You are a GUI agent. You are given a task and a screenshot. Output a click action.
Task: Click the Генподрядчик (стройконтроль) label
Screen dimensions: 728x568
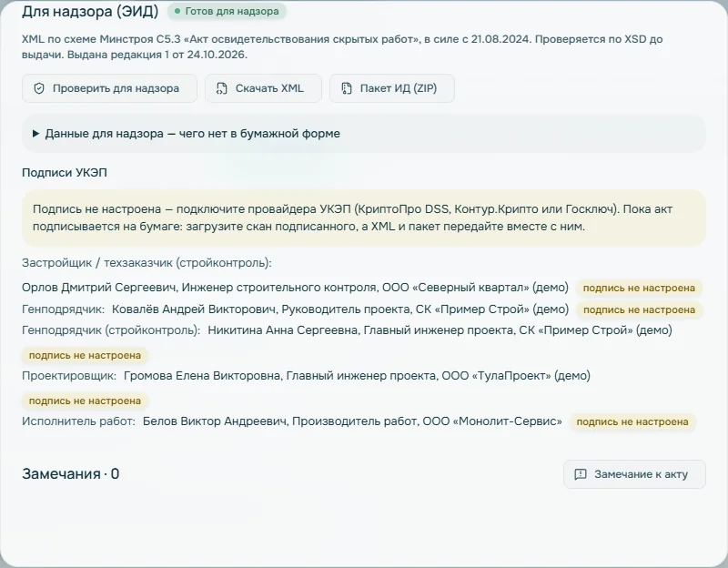[x=111, y=330]
